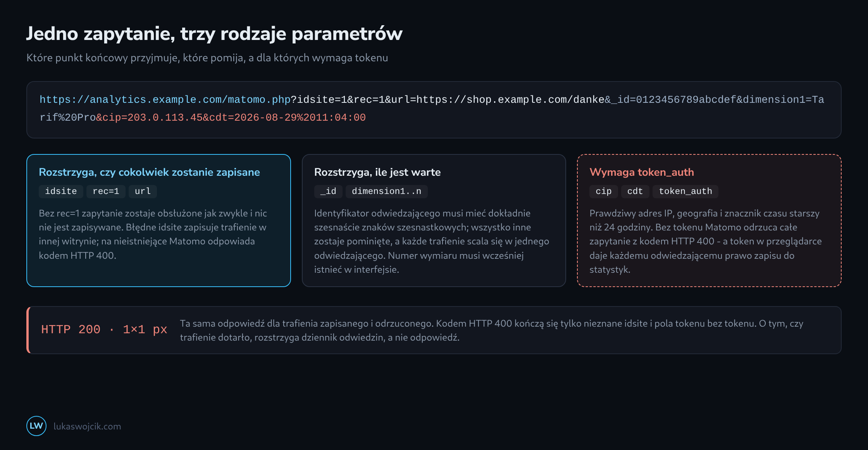Click the subtitle starting 'Które punkt końcowy przyjmuje'
Image resolution: width=868 pixels, height=450 pixels.
pyautogui.click(x=207, y=58)
